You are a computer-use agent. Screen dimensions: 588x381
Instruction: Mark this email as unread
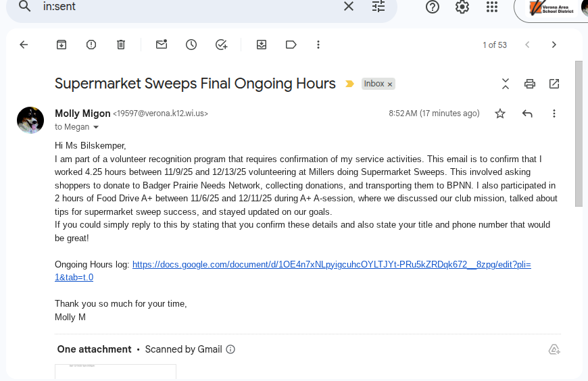pyautogui.click(x=162, y=45)
